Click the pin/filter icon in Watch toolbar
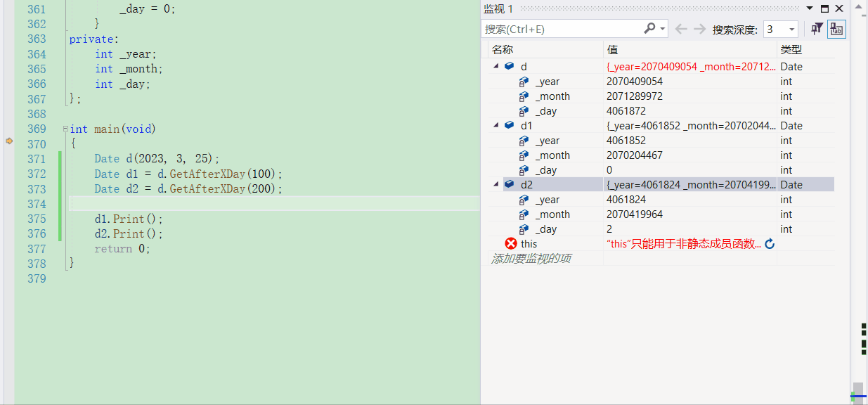868x405 pixels. click(817, 29)
